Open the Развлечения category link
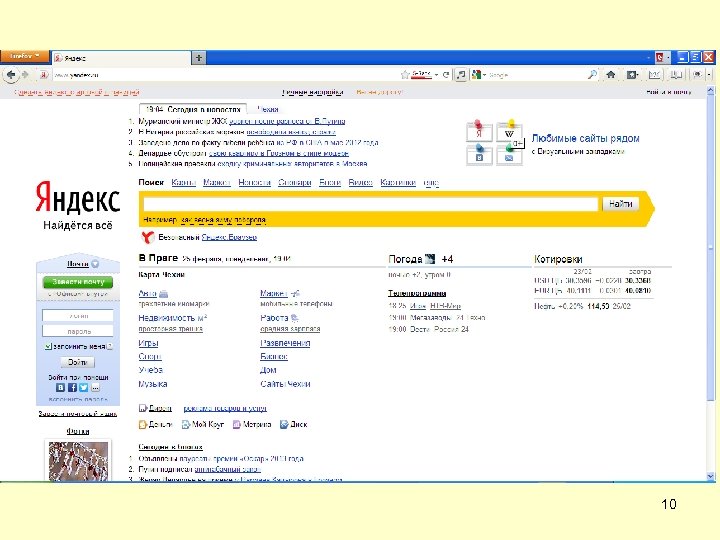 (285, 343)
